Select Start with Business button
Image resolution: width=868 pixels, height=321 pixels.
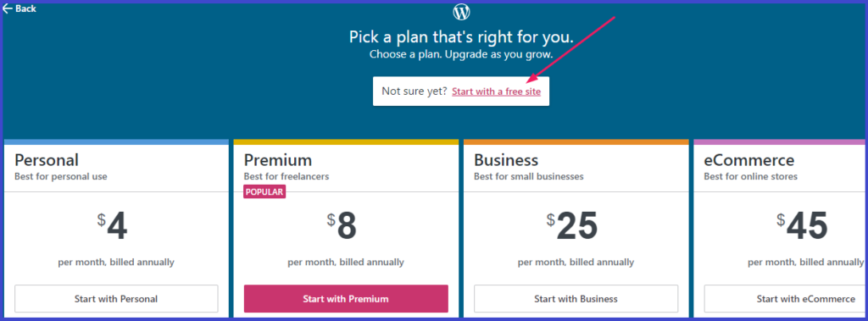pos(576,299)
